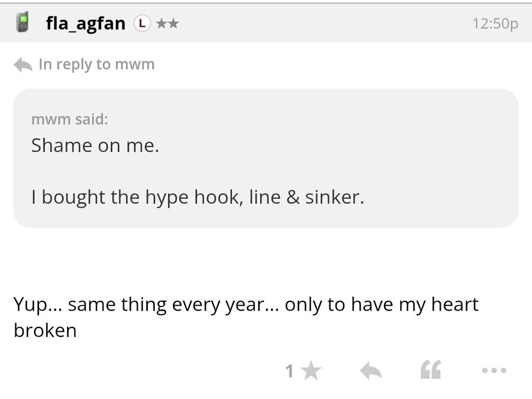Screen dimensions: 532x399
Task: Click the L level badge beside fla_agfan
Action: (x=142, y=23)
